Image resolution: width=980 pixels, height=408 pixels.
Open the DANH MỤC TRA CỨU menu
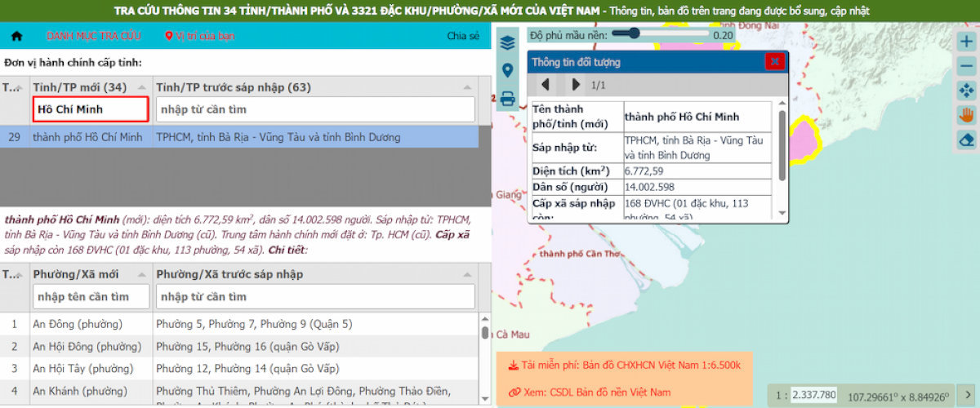93,36
